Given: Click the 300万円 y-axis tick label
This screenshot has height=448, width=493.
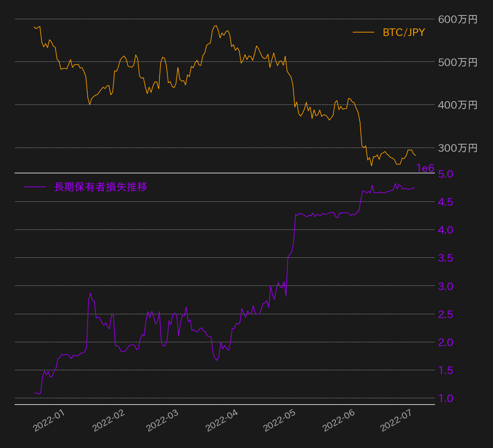Looking at the screenshot, I should pos(457,148).
